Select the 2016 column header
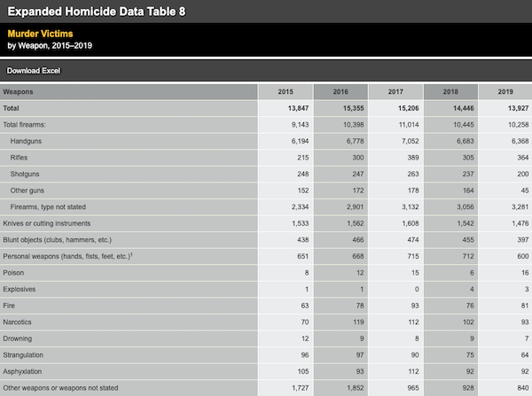The image size is (532, 396). click(340, 91)
